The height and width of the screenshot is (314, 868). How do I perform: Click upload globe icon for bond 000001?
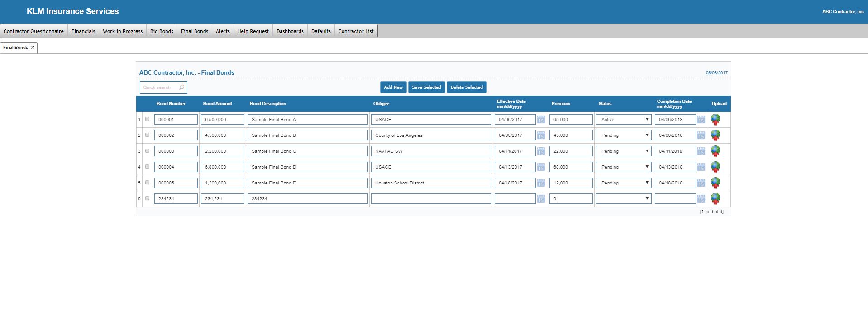pos(715,119)
